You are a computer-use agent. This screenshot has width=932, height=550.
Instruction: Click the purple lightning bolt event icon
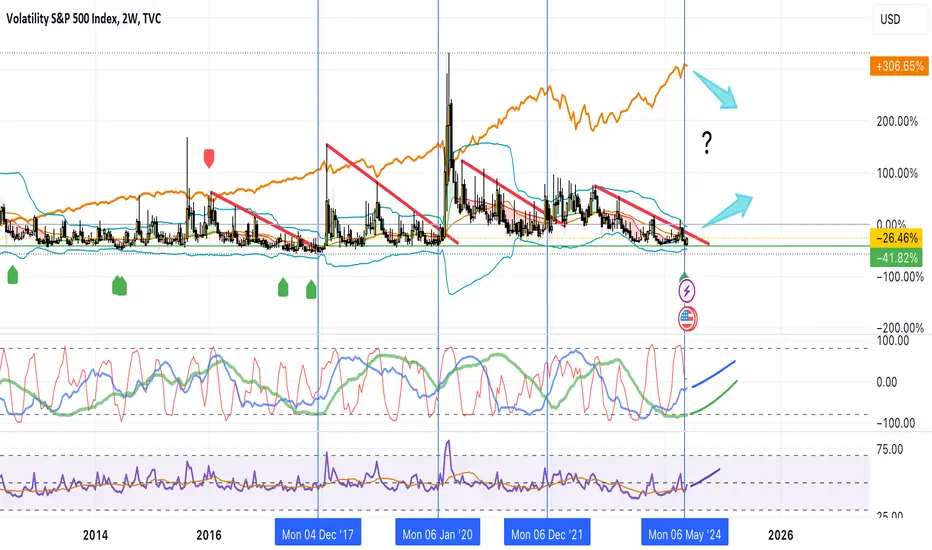pos(687,291)
